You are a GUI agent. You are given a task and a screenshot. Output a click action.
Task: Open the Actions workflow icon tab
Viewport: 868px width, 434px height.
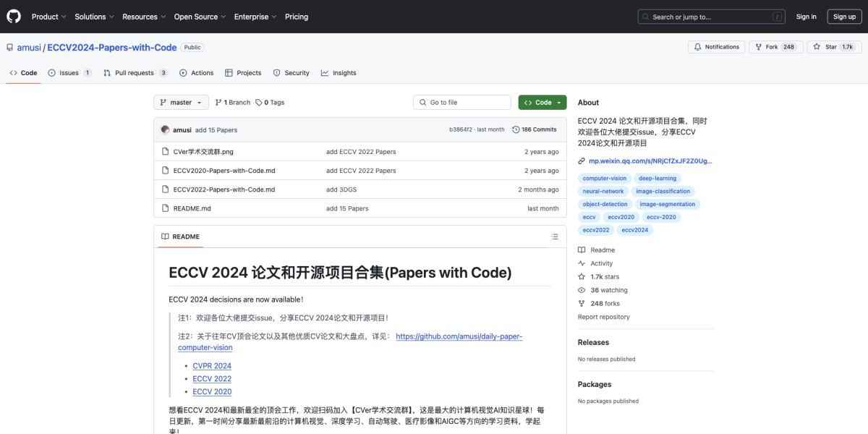coord(184,72)
